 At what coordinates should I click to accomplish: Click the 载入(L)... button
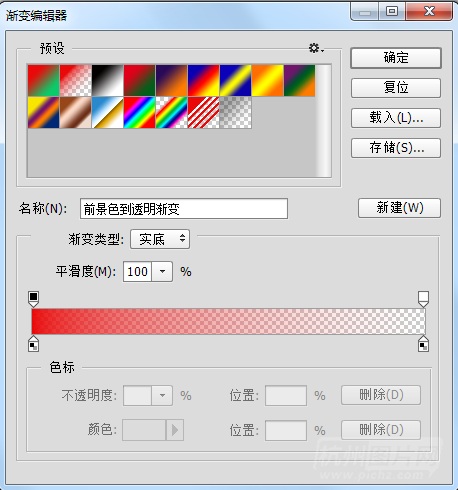tap(396, 118)
